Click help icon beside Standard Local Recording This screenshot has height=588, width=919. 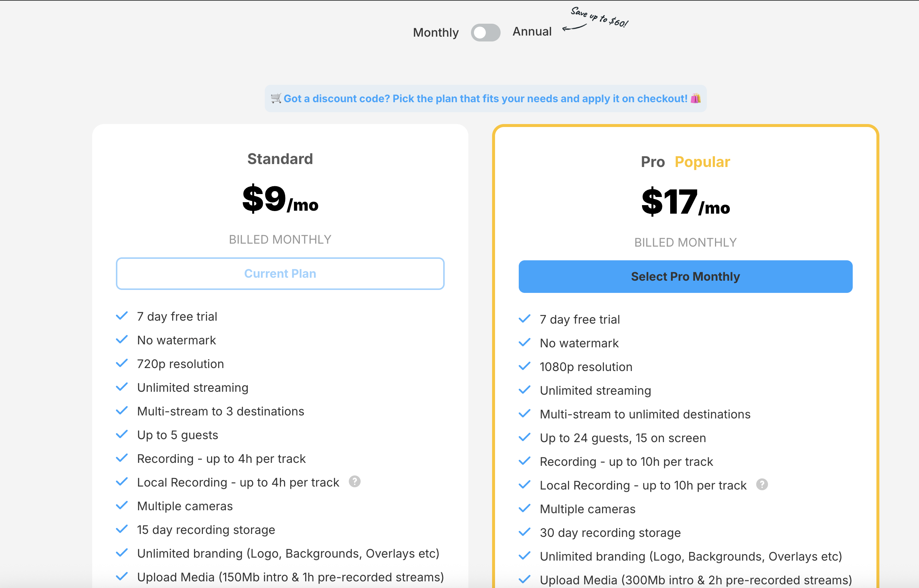click(x=355, y=481)
